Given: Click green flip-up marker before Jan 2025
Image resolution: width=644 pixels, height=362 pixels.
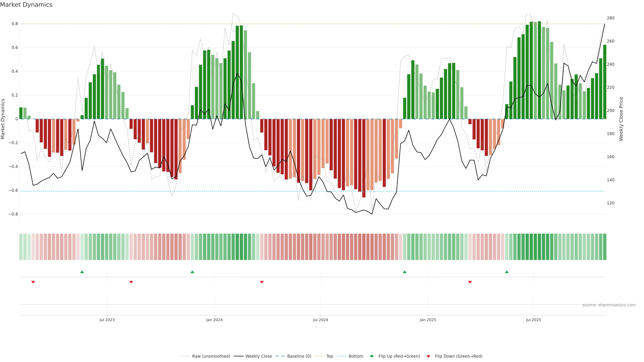Looking at the screenshot, I should click(x=405, y=272).
